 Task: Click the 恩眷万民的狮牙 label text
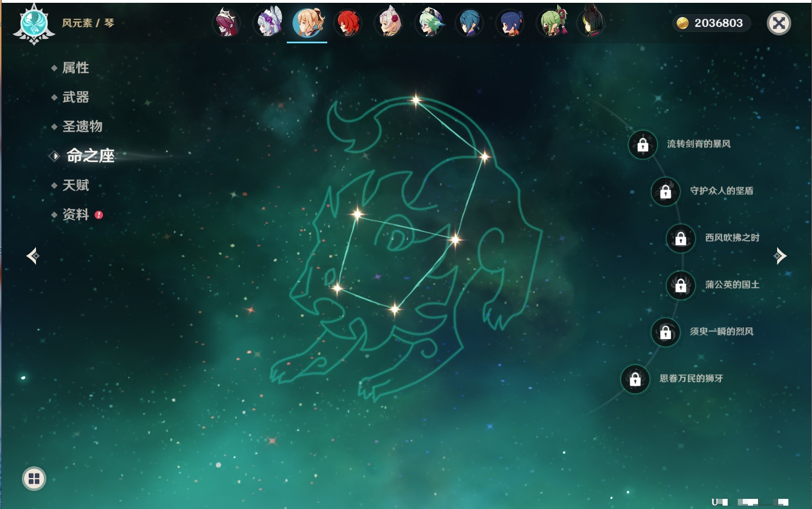[692, 379]
